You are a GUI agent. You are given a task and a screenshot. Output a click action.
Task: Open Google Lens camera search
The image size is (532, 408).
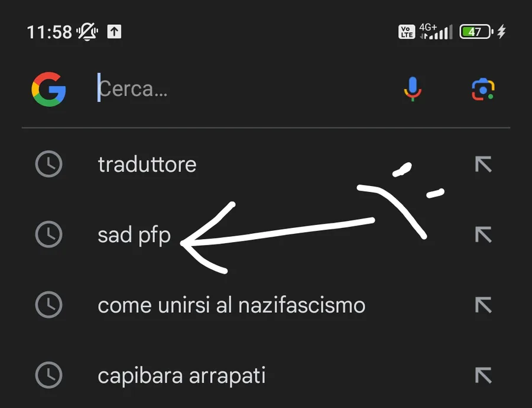483,90
